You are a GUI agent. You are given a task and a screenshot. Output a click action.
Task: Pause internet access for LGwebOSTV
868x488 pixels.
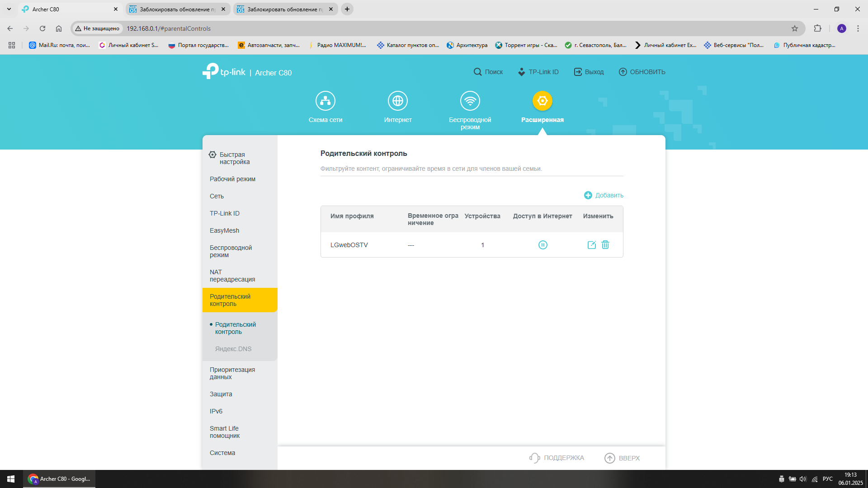pyautogui.click(x=542, y=245)
